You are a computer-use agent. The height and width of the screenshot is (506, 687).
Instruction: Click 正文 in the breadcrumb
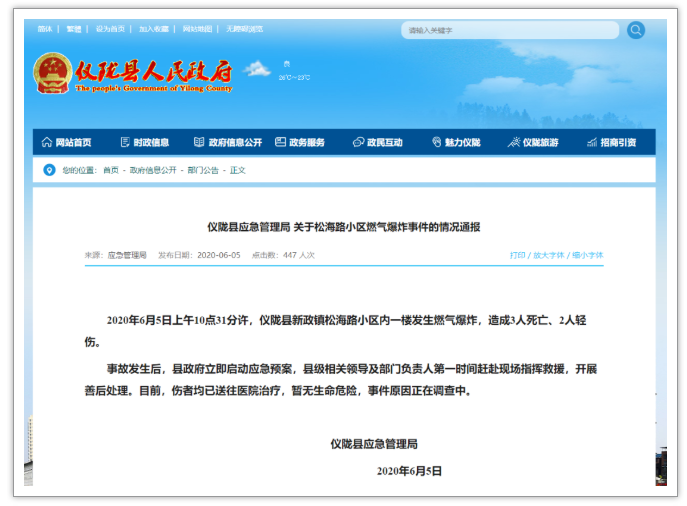[237, 170]
